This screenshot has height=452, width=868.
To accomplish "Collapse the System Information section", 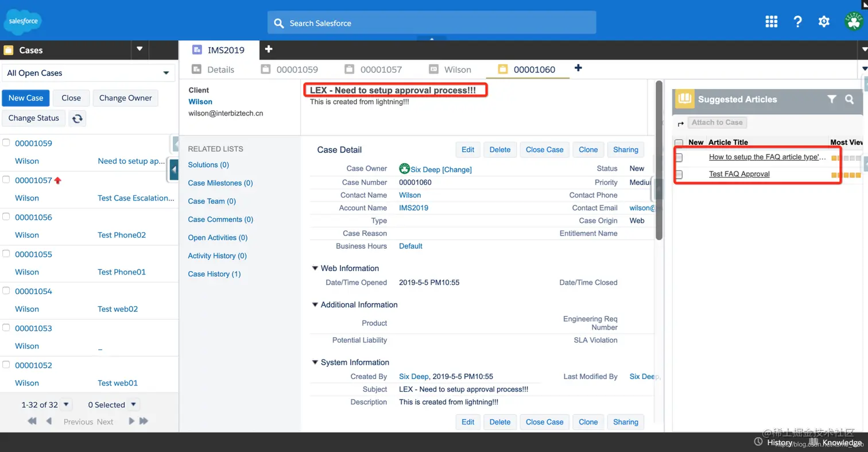I will point(315,362).
